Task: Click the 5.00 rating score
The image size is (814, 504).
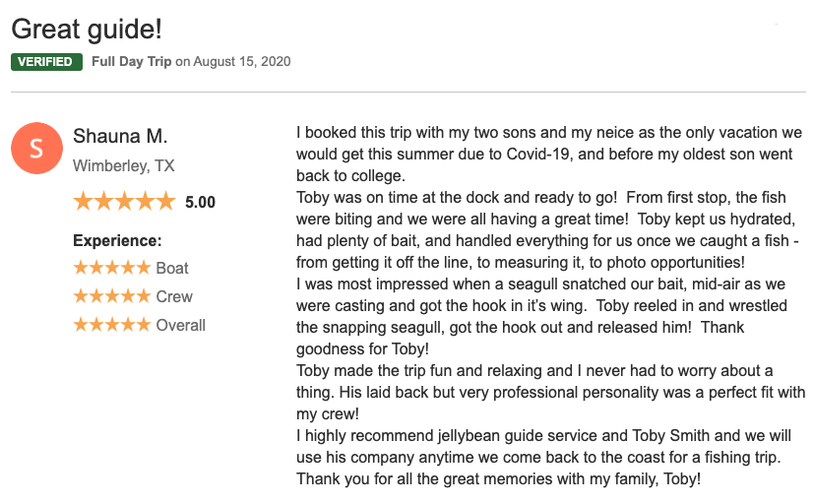Action: point(200,203)
